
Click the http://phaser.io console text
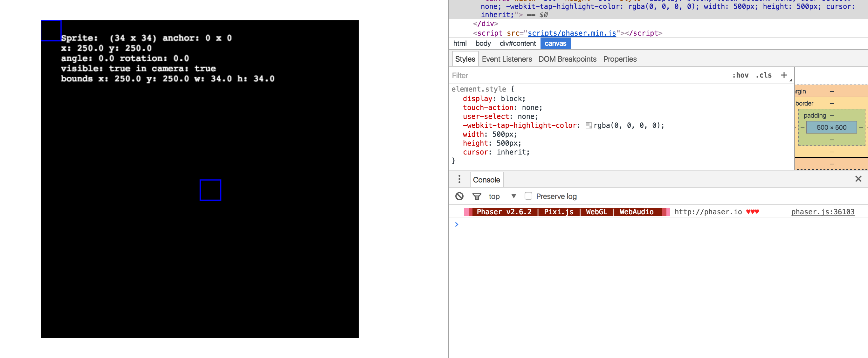708,212
